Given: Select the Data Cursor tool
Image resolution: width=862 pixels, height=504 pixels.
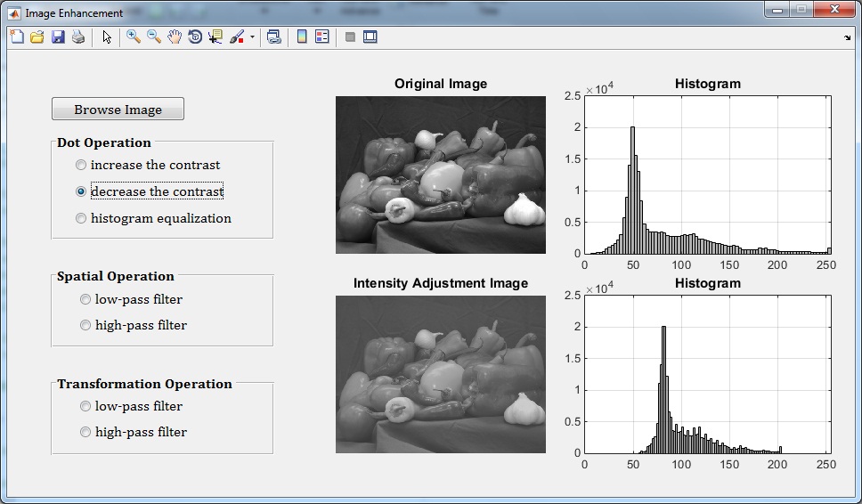Looking at the screenshot, I should point(215,37).
